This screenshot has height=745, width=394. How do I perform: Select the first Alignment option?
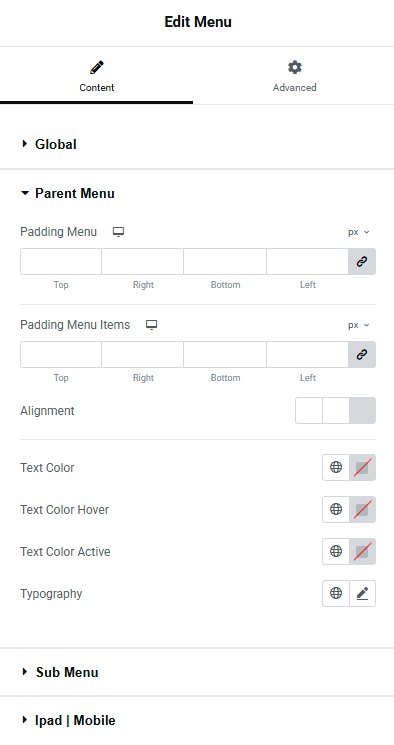click(x=309, y=411)
